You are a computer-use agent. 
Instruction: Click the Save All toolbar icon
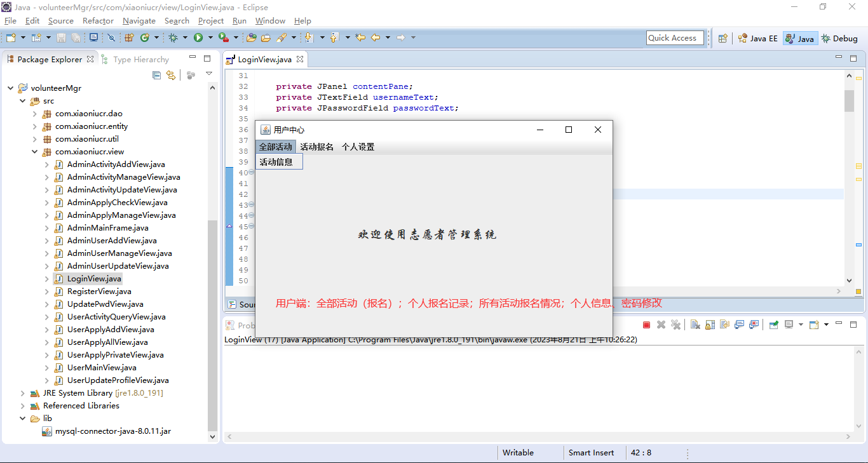pos(76,37)
